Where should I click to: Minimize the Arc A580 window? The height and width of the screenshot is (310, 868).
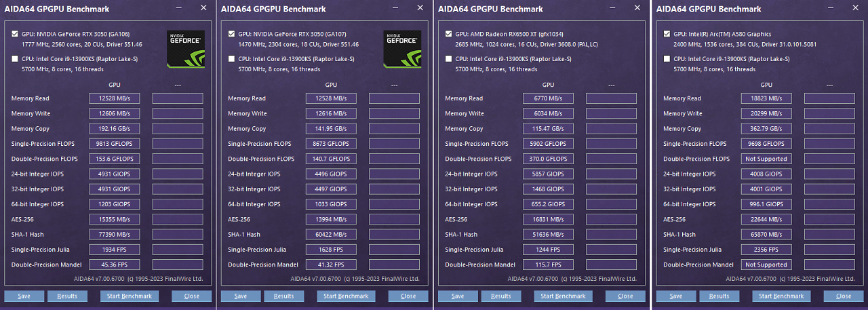coord(831,8)
